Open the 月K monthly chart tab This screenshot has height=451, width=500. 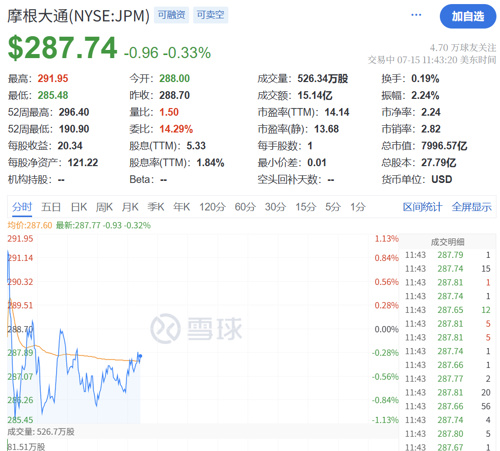pos(130,207)
